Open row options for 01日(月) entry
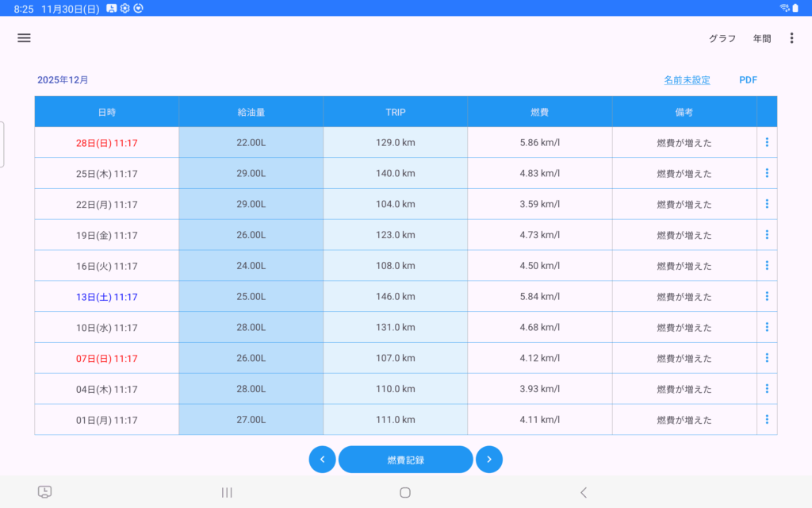Screen dimensions: 812x508 (767, 420)
